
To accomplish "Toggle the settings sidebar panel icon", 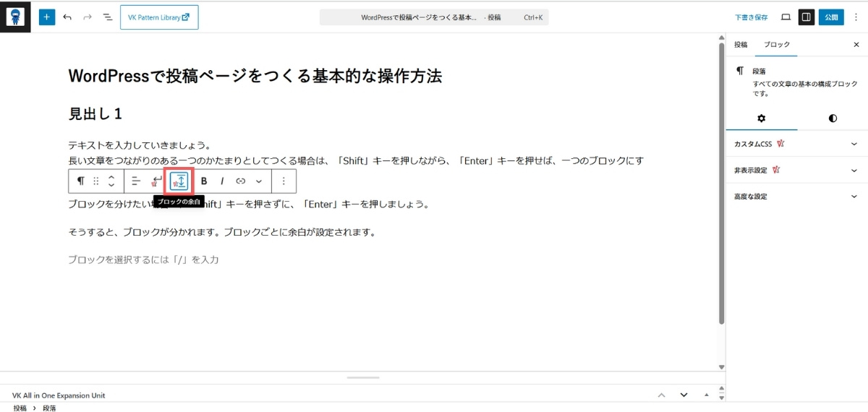I will 806,17.
